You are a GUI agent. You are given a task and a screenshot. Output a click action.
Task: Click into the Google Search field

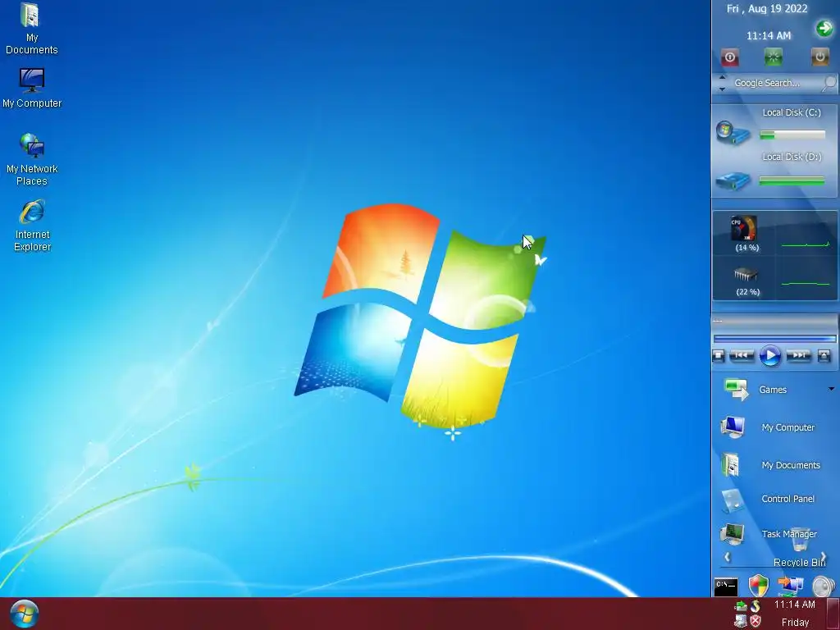(774, 83)
